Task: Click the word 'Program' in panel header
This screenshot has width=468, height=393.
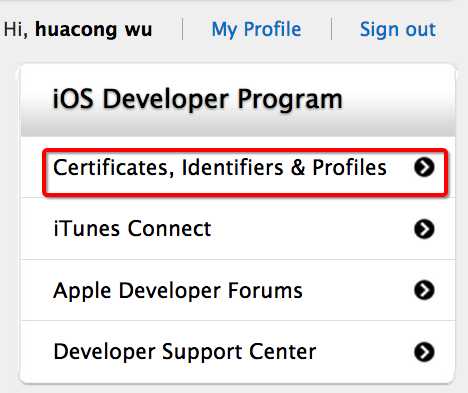Action: 289,100
